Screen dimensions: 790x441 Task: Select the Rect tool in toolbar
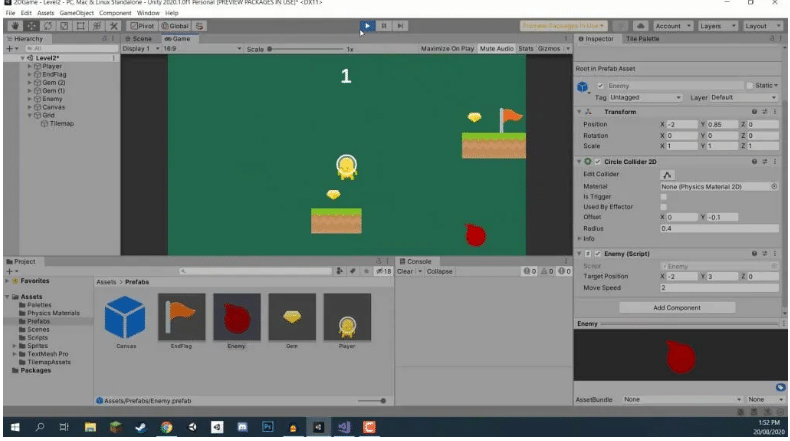[80, 25]
